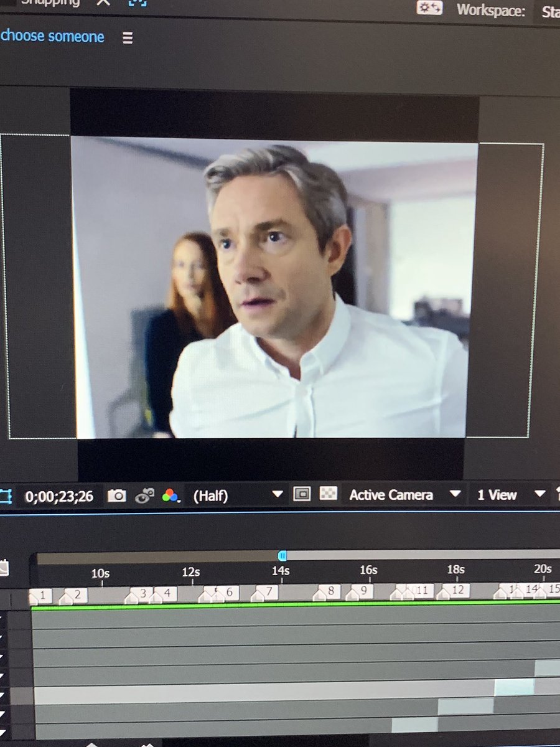Click the current timecode 0;00;23;26

tap(59, 496)
